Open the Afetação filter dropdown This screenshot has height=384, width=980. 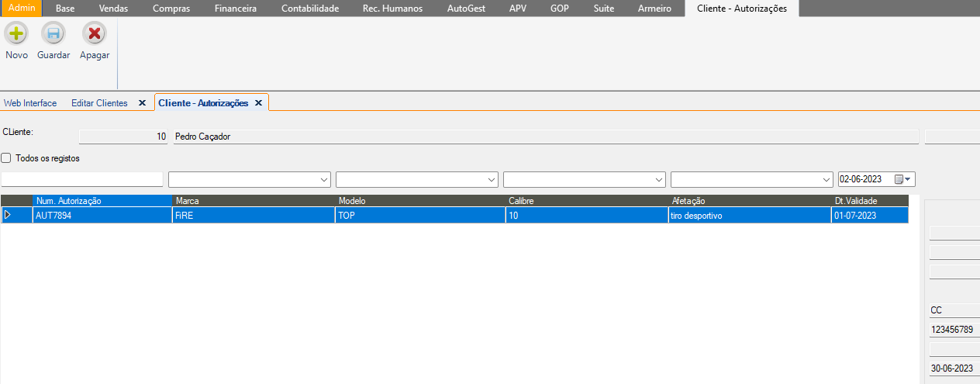(x=826, y=179)
